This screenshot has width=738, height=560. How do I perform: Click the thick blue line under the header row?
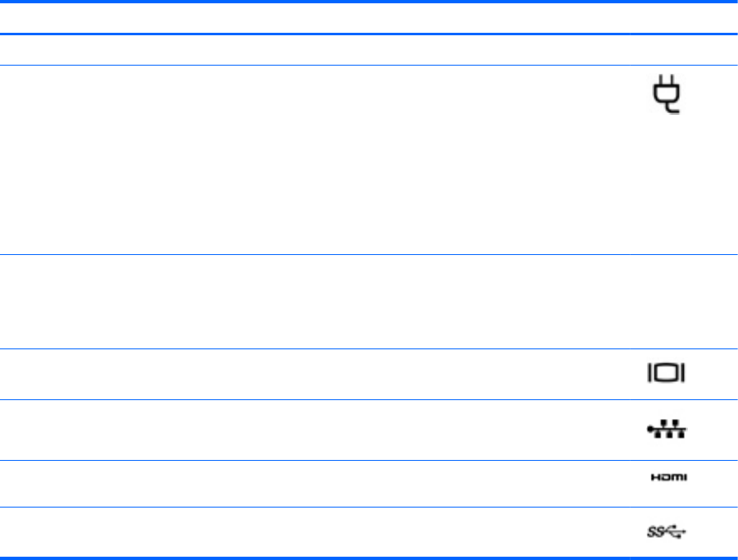click(369, 34)
